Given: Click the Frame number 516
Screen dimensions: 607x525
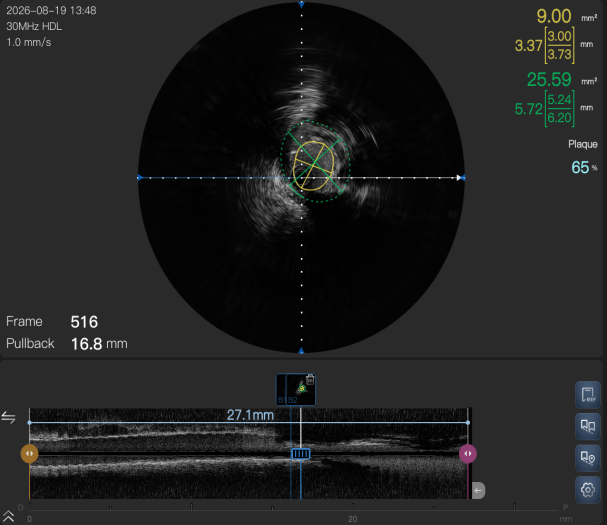Looking at the screenshot, I should click(x=84, y=322).
